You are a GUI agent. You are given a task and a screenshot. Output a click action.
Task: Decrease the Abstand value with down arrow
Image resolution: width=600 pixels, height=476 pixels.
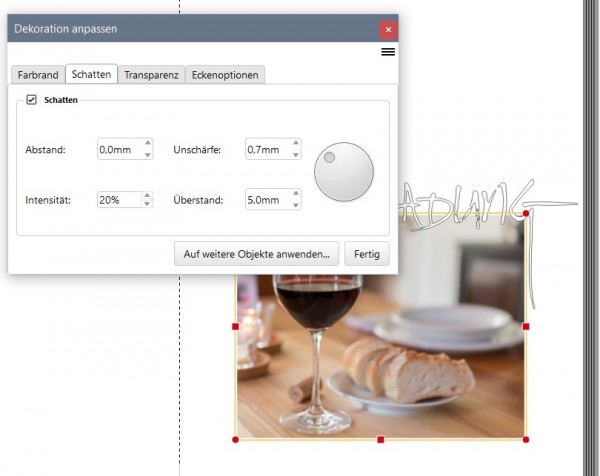click(x=148, y=155)
